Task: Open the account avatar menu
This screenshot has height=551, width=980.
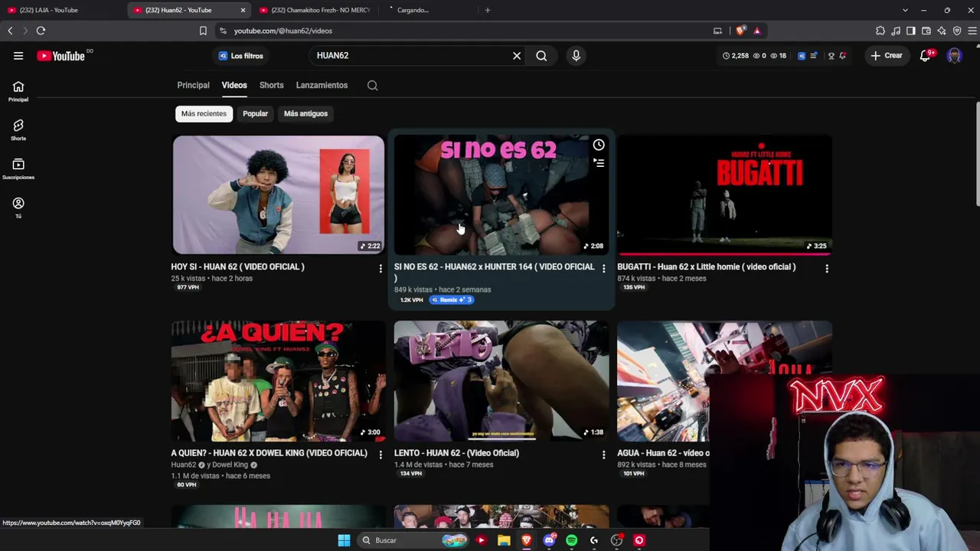Action: [954, 56]
